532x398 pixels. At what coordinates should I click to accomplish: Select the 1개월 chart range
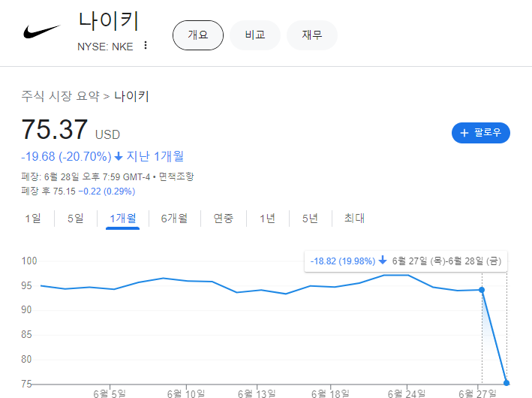pyautogui.click(x=123, y=219)
